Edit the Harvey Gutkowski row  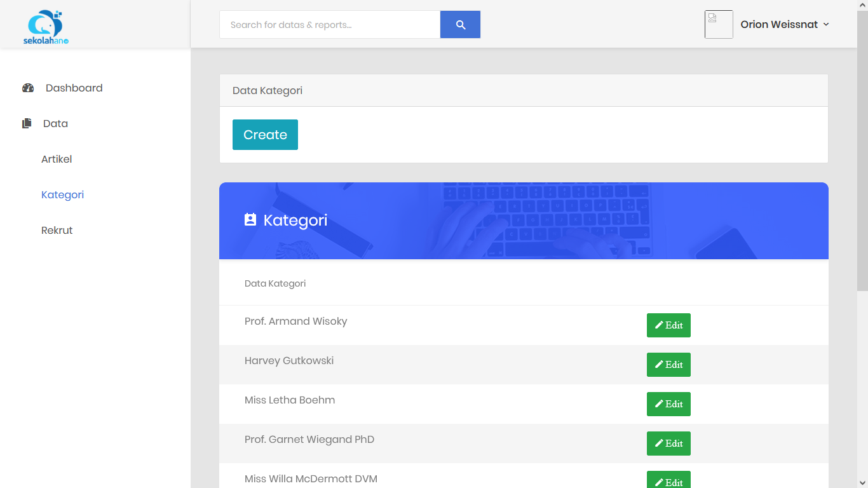(x=668, y=365)
